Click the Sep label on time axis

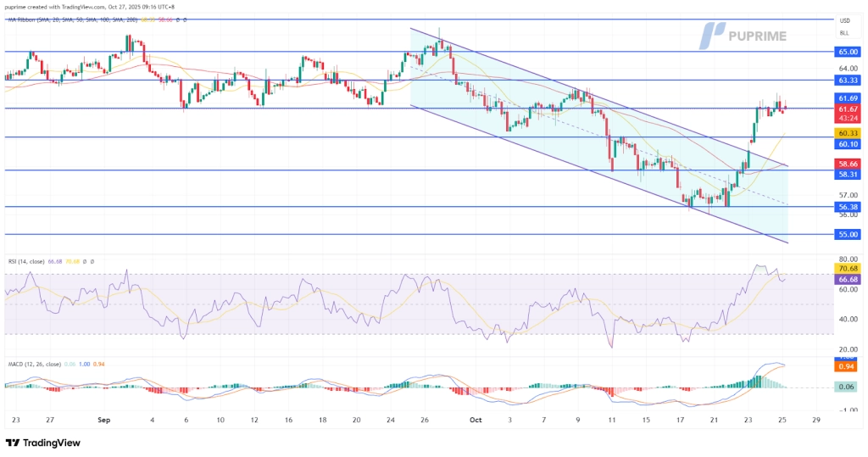coord(104,420)
